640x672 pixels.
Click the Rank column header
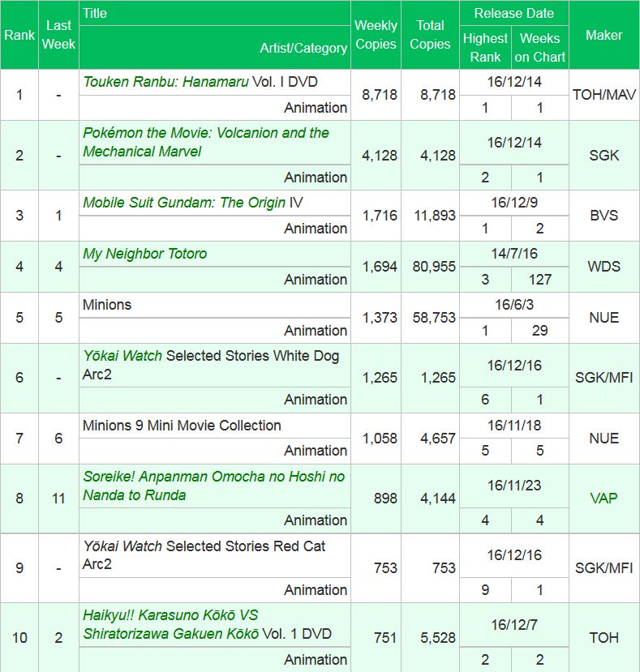point(19,35)
